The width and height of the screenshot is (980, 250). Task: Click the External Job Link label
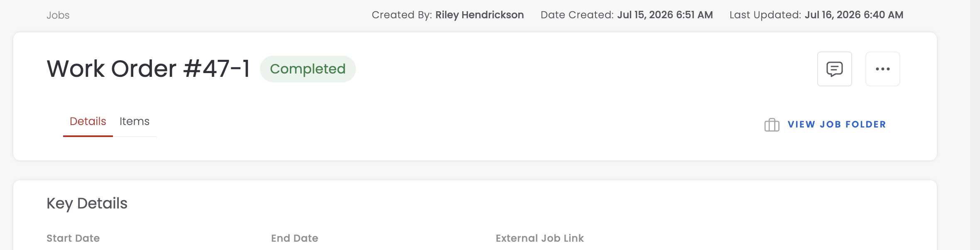[x=540, y=238]
